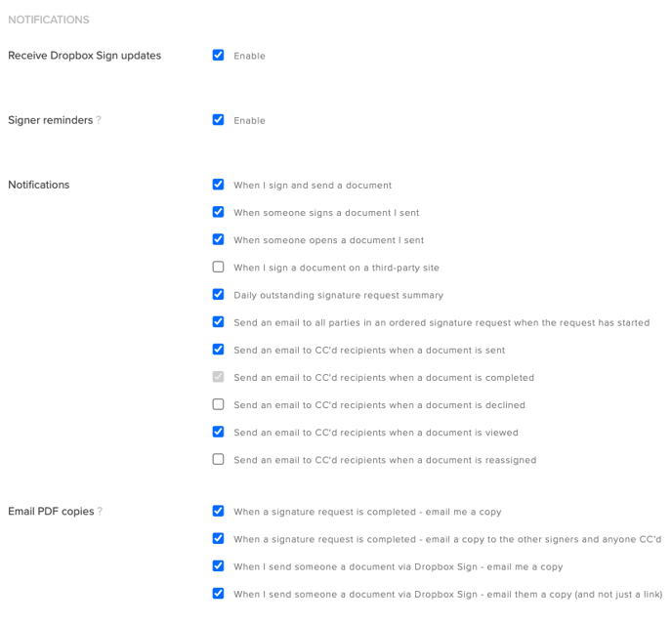Uncheck Daily outstanding signature request summary
Image resolution: width=672 pixels, height=624 pixels.
click(x=218, y=294)
